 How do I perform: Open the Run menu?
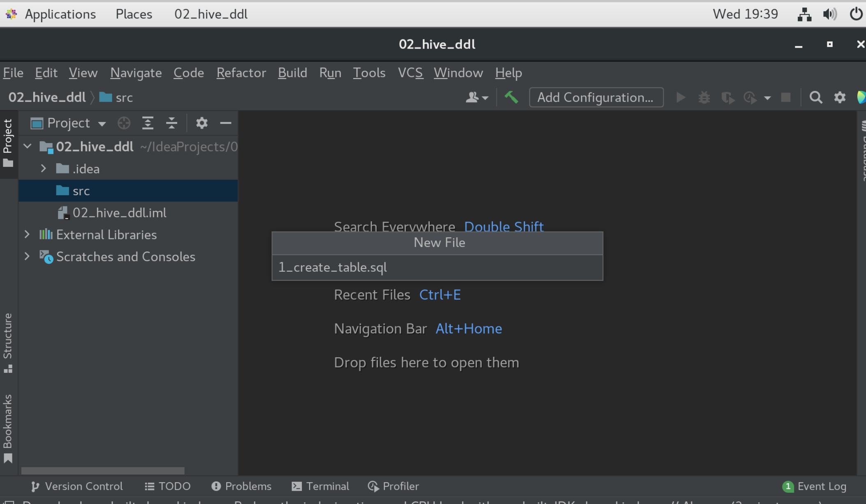(330, 73)
